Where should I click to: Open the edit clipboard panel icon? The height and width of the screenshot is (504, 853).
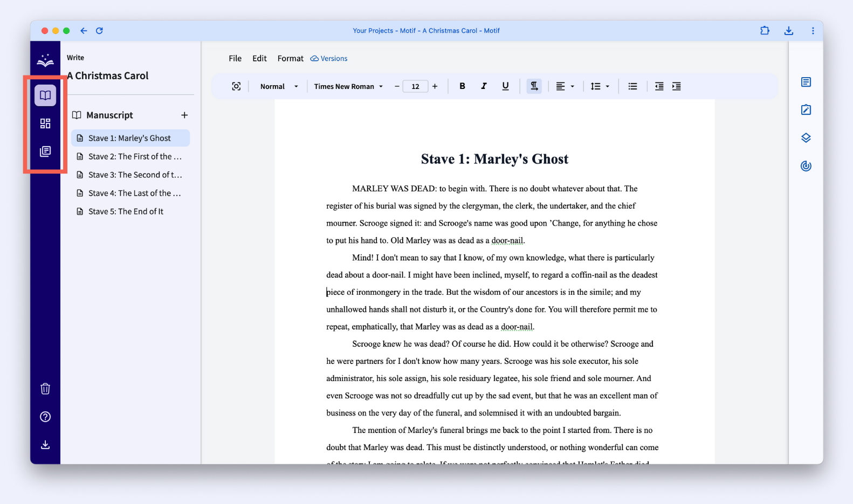(x=806, y=110)
